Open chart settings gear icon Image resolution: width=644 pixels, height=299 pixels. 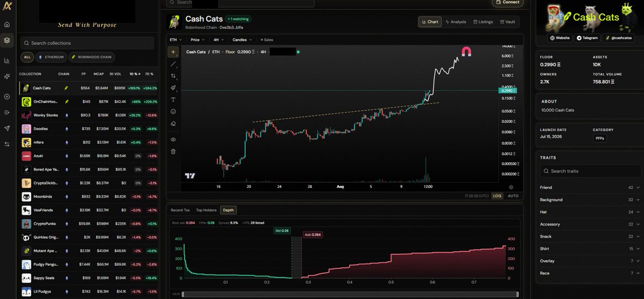[x=511, y=187]
